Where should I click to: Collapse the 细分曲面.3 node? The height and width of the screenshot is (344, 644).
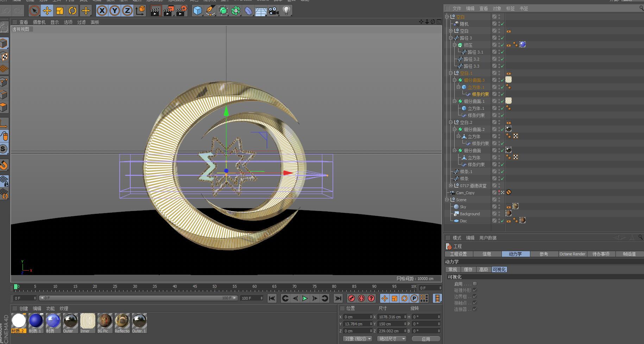(x=455, y=80)
